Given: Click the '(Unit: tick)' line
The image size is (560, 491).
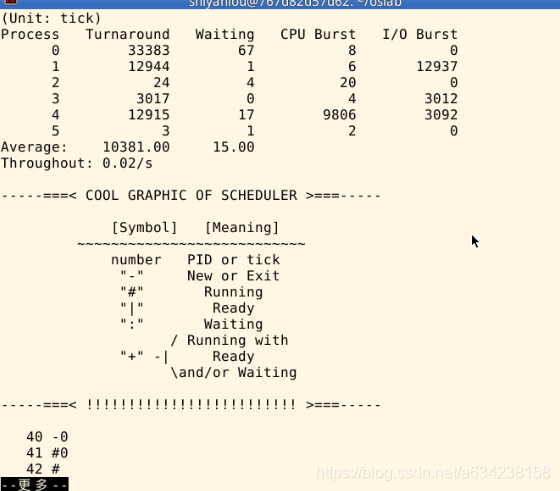Looking at the screenshot, I should [x=51, y=18].
